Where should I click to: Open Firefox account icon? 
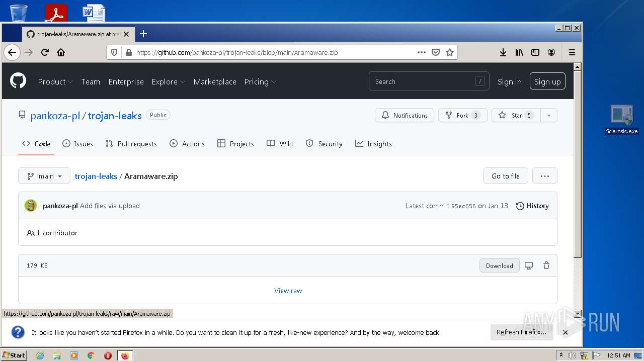coord(551,52)
